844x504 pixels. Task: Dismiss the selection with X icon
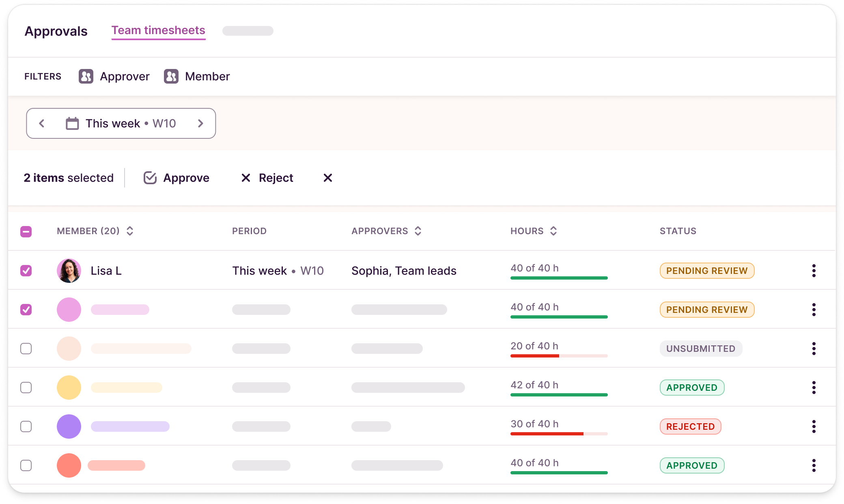[328, 178]
